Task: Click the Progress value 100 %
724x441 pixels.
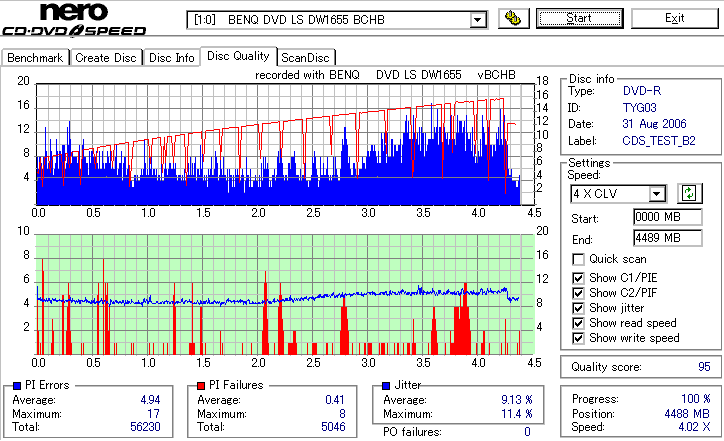Action: click(696, 399)
